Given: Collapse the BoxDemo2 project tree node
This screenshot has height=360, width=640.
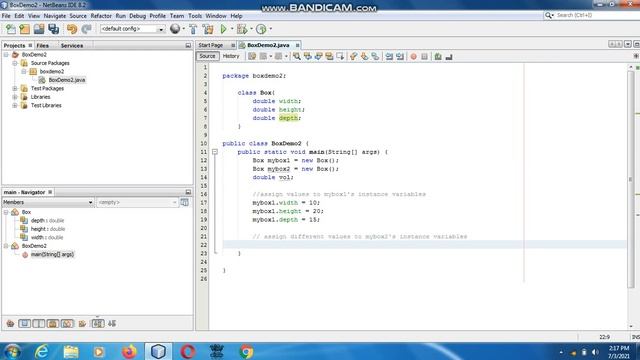Looking at the screenshot, I should click(x=6, y=54).
